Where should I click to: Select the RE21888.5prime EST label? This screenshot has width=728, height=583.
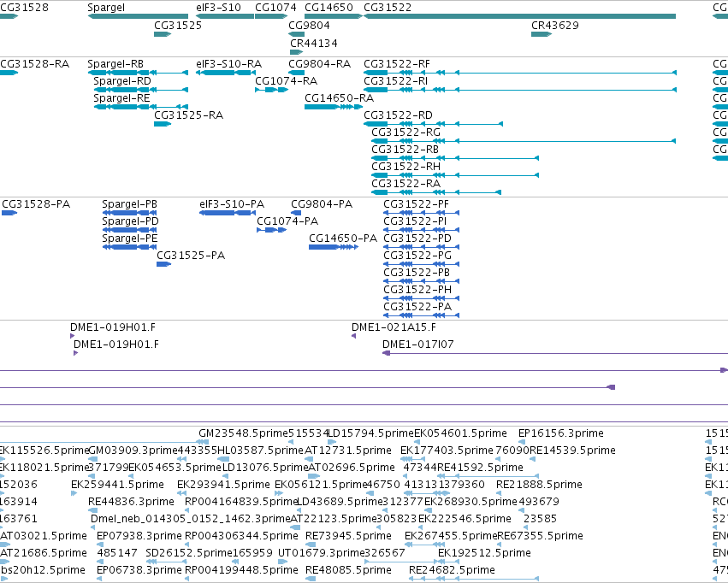(539, 485)
